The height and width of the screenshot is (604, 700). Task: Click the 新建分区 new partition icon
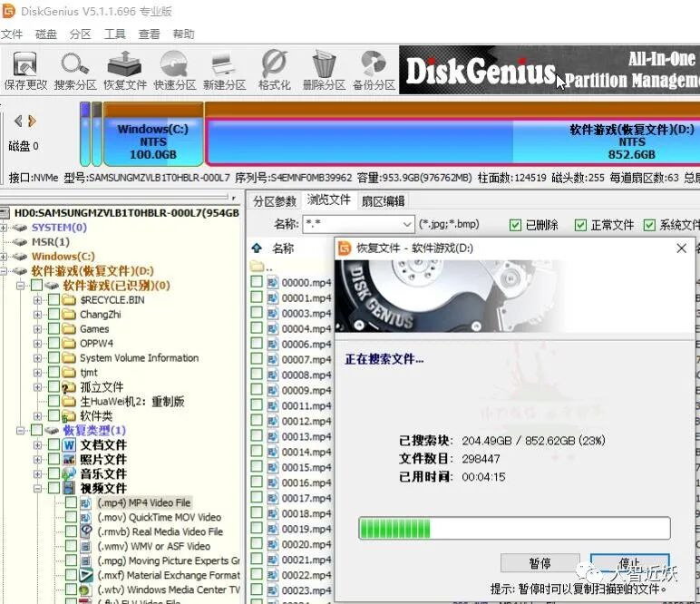224,71
